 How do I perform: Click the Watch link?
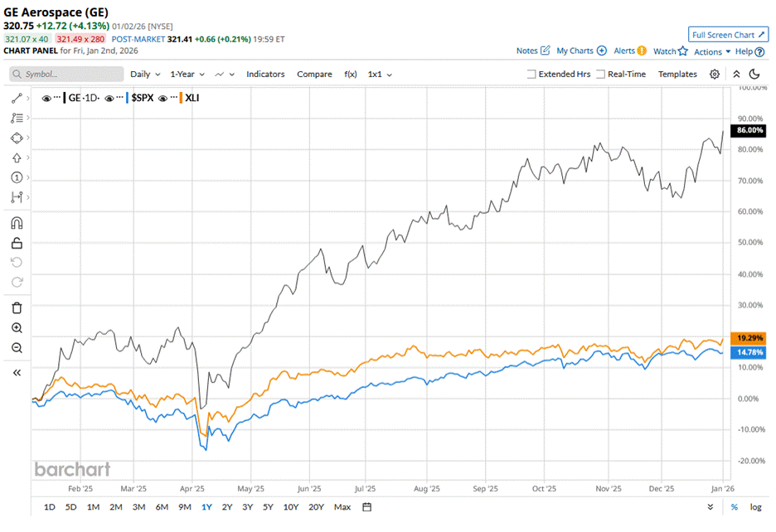[x=664, y=51]
